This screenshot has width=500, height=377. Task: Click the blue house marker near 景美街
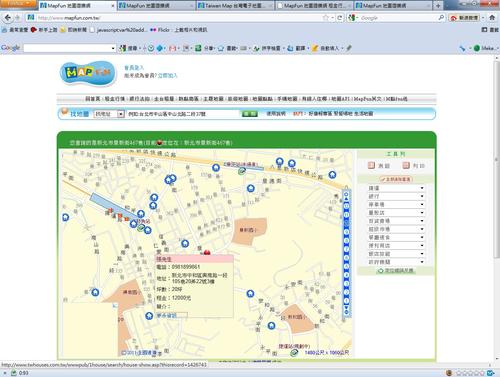click(251, 189)
